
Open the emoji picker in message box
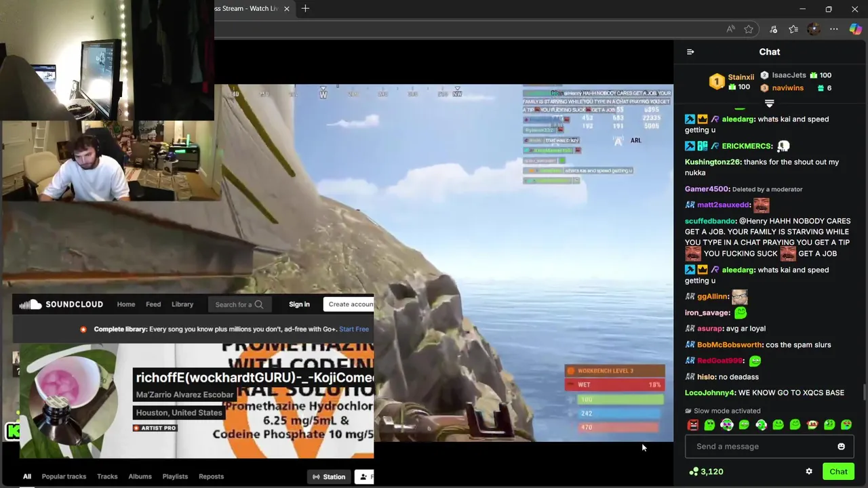[841, 447]
